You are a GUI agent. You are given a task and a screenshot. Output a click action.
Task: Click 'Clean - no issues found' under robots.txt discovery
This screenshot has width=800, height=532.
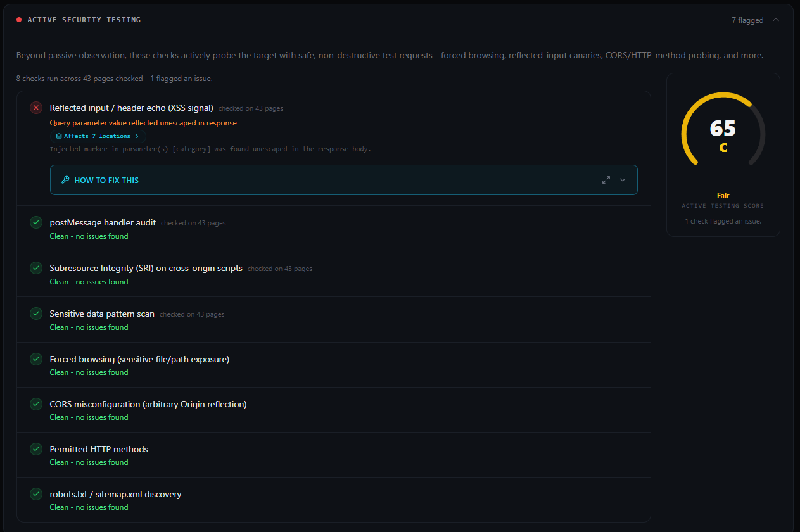(89, 507)
